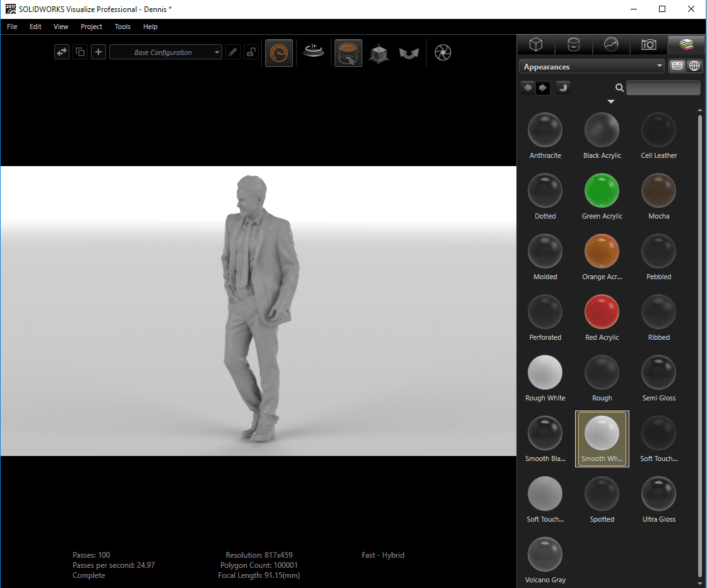The width and height of the screenshot is (707, 588).
Task: Click the turntable icon in main toolbar
Action: [x=314, y=52]
